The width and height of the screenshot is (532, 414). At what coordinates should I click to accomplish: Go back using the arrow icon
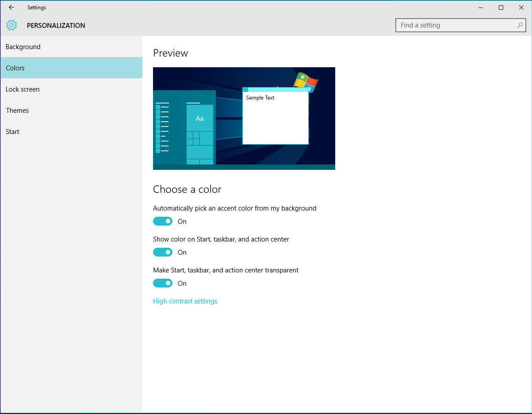[11, 8]
